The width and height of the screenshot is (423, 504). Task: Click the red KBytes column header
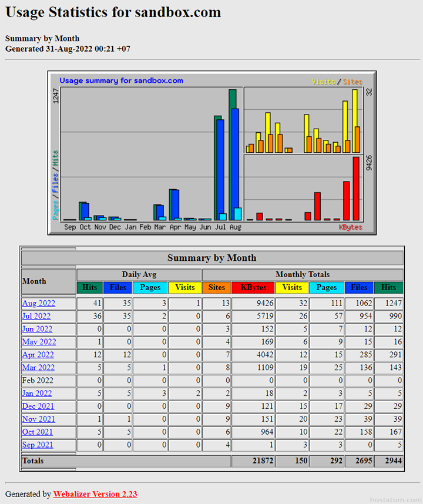(x=253, y=288)
